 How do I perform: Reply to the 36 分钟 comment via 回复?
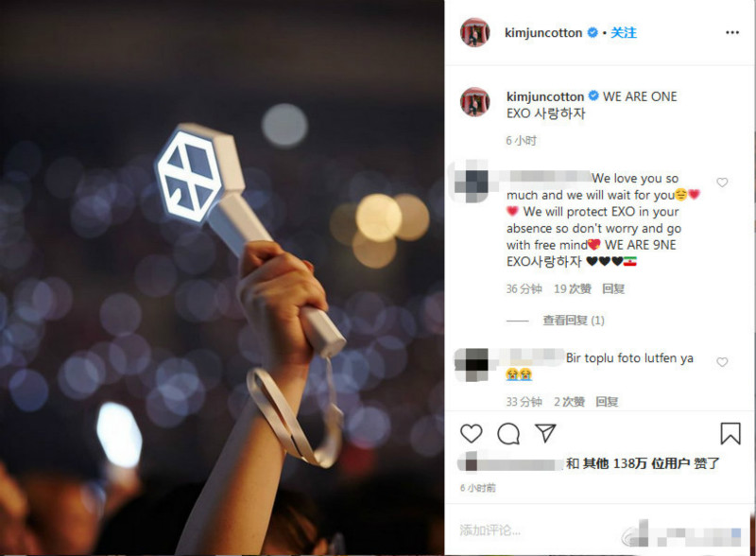(x=612, y=288)
